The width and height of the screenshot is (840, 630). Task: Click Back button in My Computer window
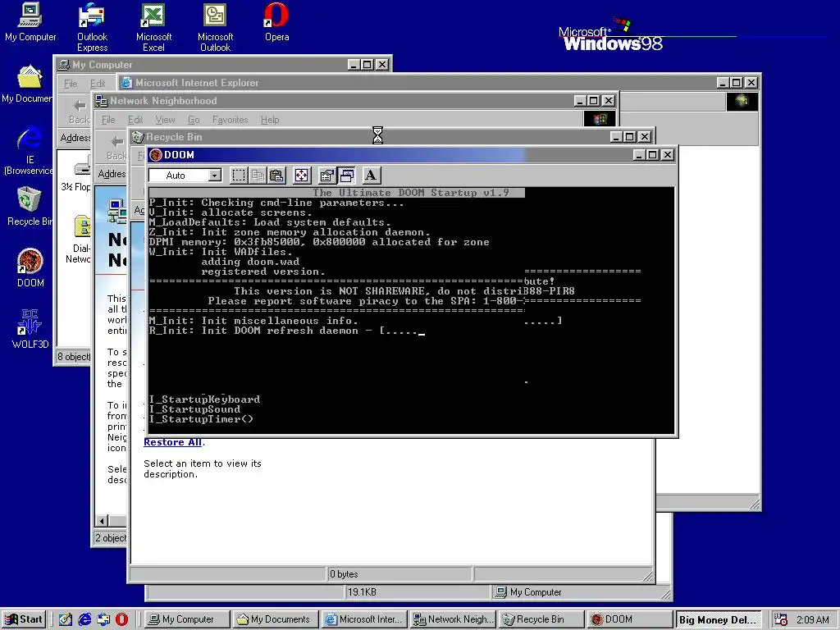(x=79, y=111)
